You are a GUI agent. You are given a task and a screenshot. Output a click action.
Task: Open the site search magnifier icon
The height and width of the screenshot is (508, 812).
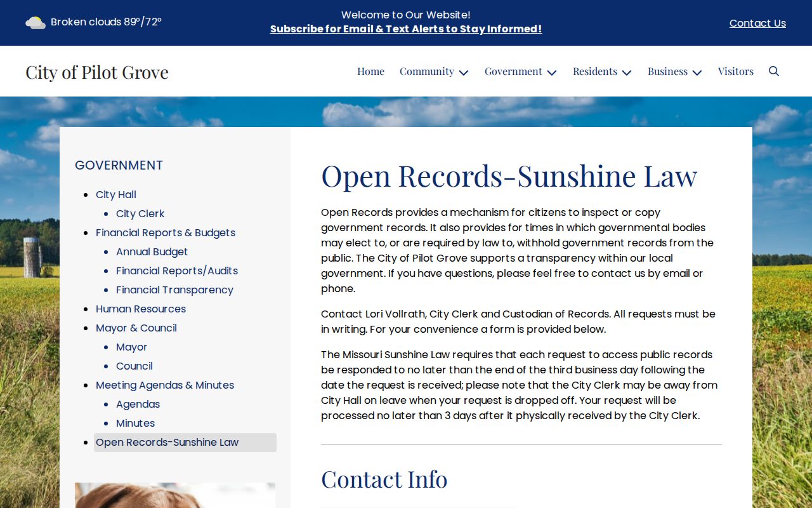(774, 71)
